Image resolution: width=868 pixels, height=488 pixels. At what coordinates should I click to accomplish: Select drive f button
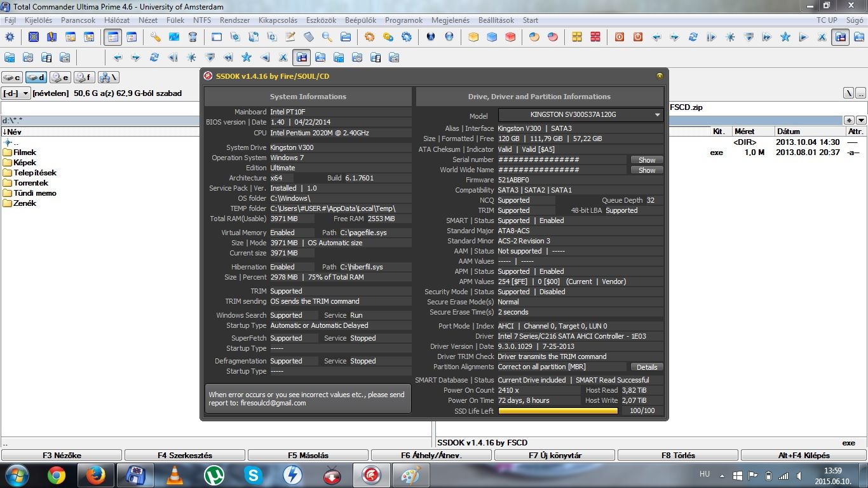click(85, 78)
